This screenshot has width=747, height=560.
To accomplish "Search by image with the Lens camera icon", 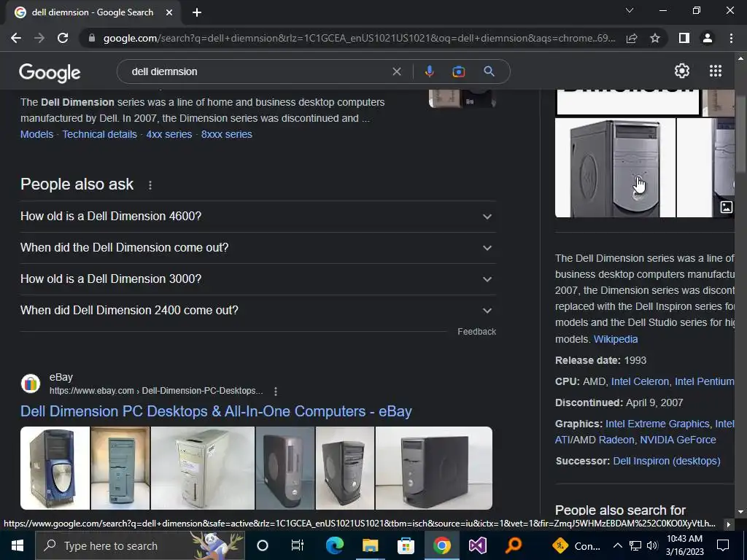I will tap(458, 71).
